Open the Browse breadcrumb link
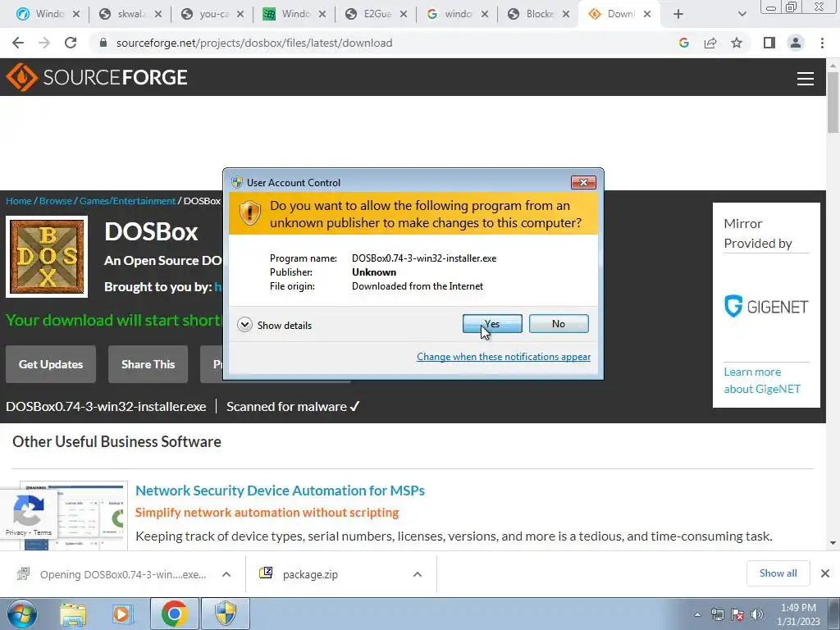840x630 pixels. pyautogui.click(x=56, y=201)
